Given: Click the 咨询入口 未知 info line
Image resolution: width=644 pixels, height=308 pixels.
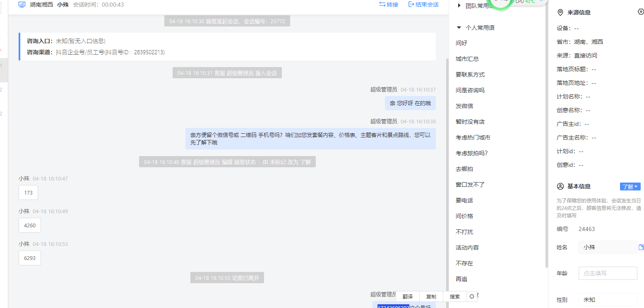Looking at the screenshot, I should click(x=66, y=41).
